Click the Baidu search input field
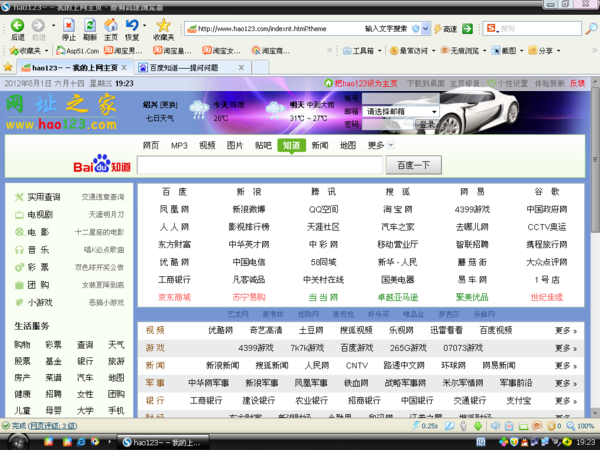 [x=260, y=165]
